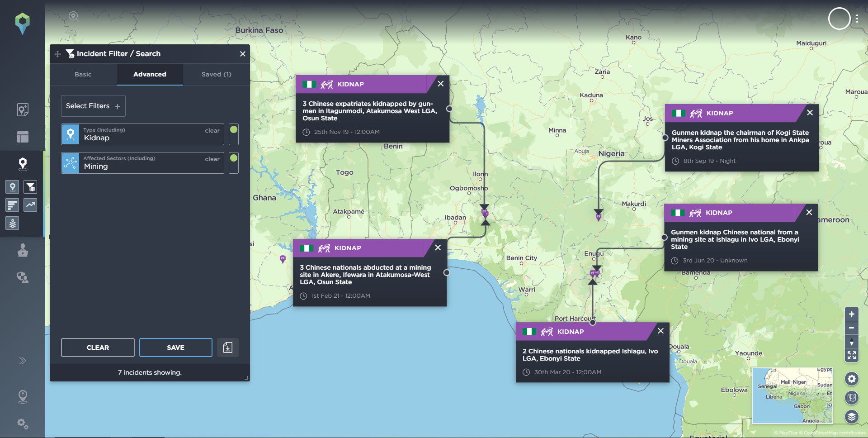Click the export download icon beside SAVE

click(x=228, y=348)
